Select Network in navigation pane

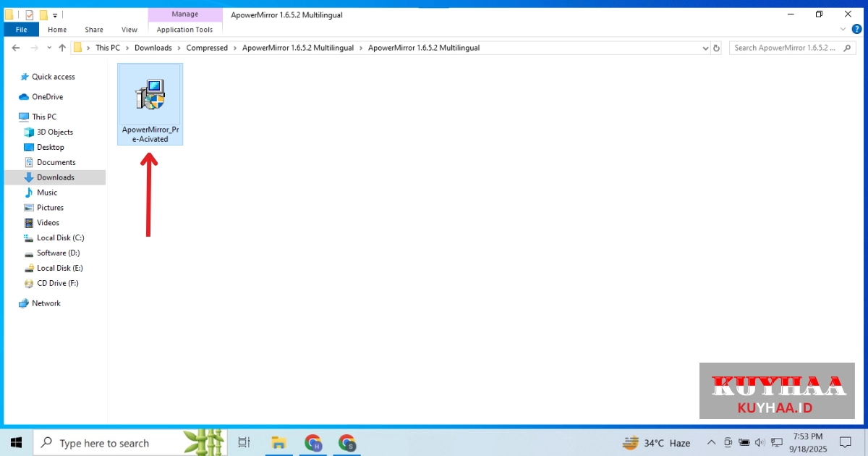click(40, 303)
